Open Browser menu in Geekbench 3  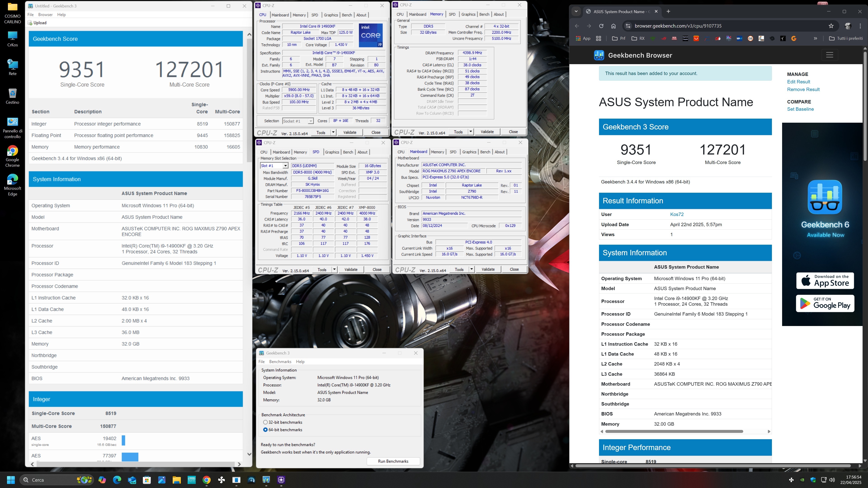(45, 14)
